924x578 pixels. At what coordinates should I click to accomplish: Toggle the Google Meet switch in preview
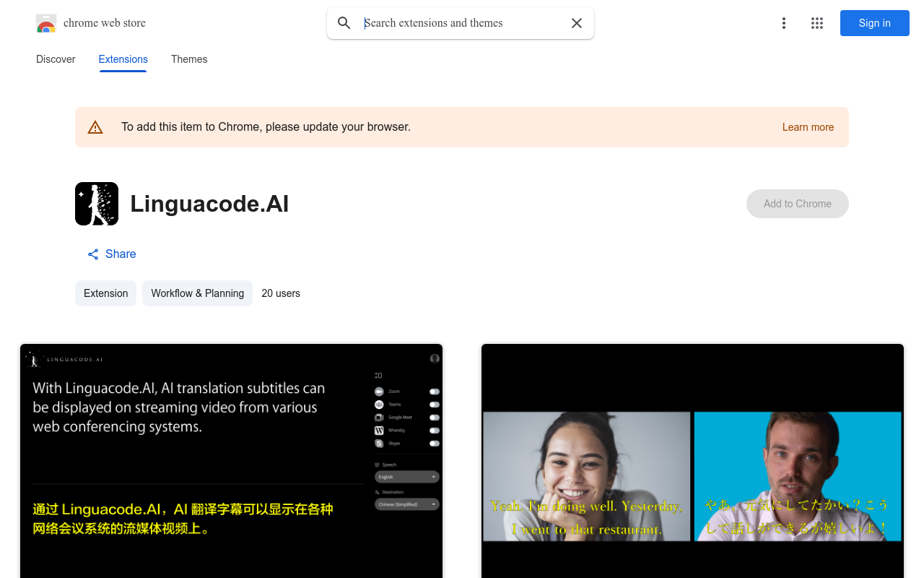click(435, 418)
